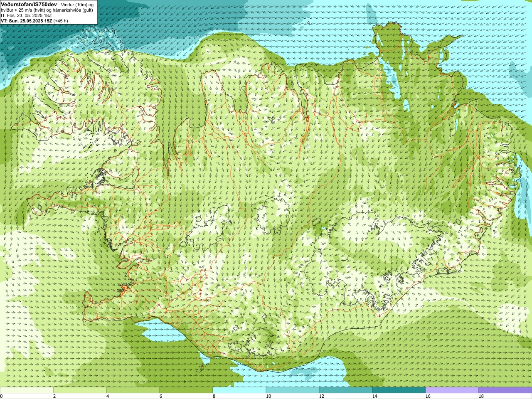This screenshot has height=399, width=532.
Task: Pick the medium green 4–6 legend swatch
Action: (x=133, y=390)
